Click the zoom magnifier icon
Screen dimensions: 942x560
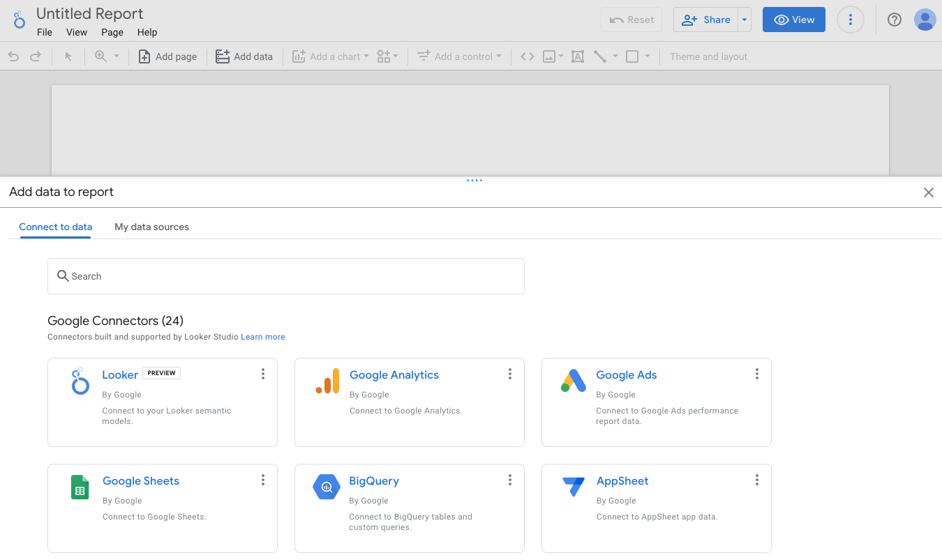(x=101, y=56)
